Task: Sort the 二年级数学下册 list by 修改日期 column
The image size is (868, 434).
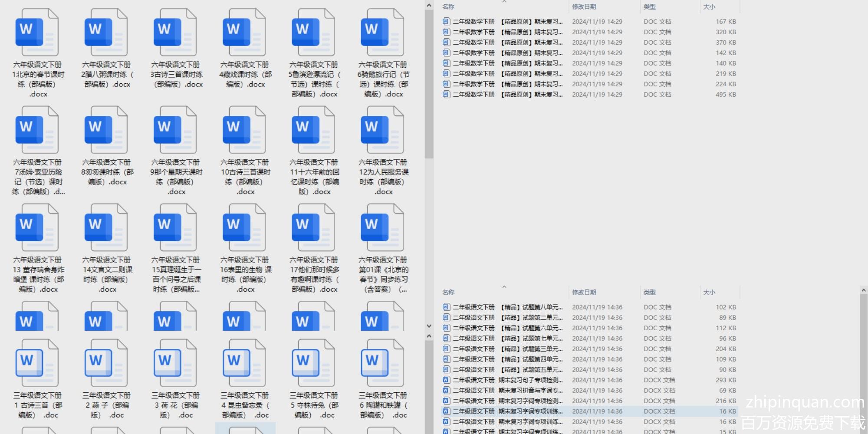Action: 584,7
